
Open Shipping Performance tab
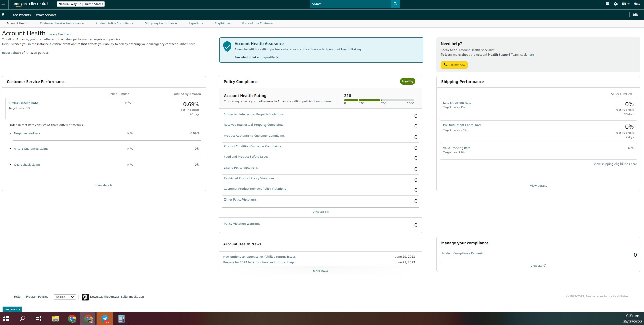coord(161,23)
